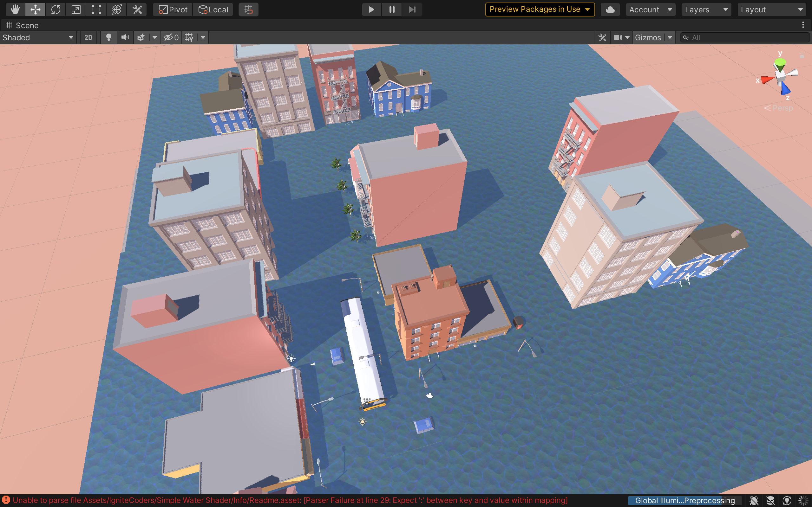The height and width of the screenshot is (507, 812).
Task: Select the Scale tool
Action: (76, 10)
